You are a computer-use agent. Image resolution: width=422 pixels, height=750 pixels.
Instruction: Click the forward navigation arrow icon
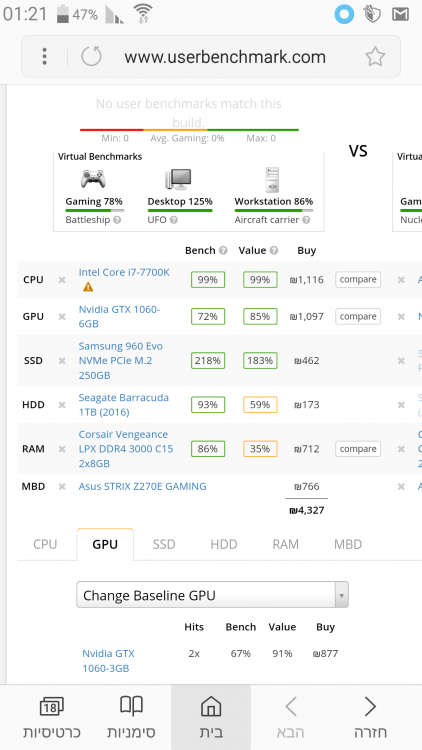tap(291, 706)
